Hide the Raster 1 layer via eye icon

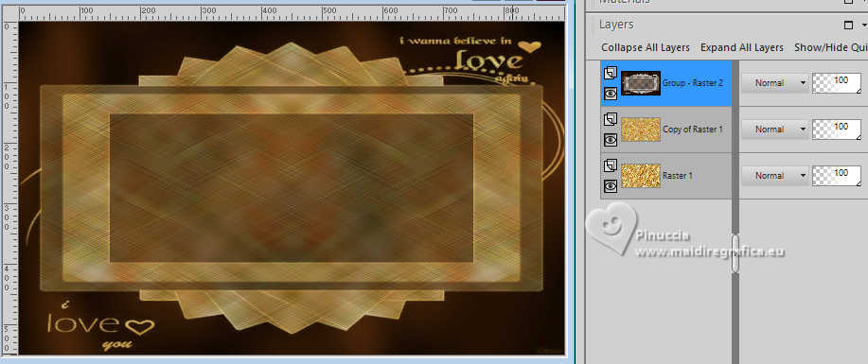(x=611, y=187)
